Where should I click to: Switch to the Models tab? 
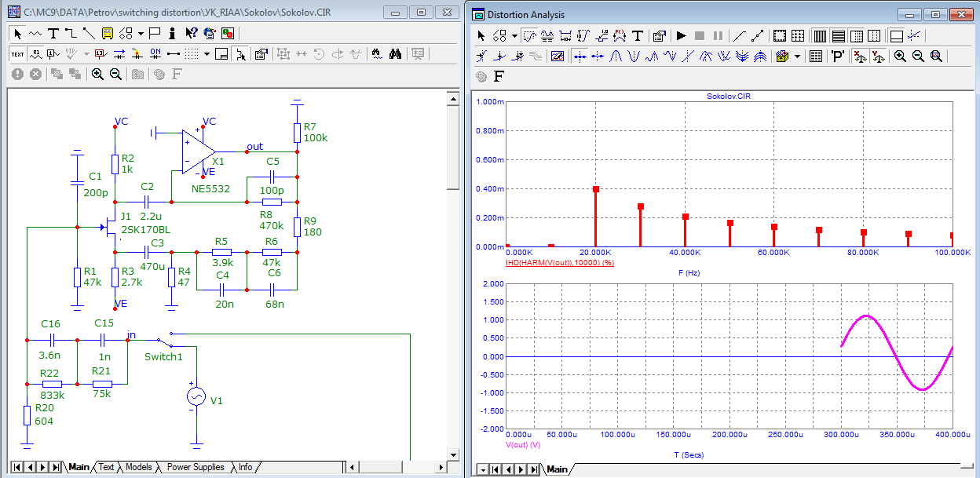click(x=138, y=467)
